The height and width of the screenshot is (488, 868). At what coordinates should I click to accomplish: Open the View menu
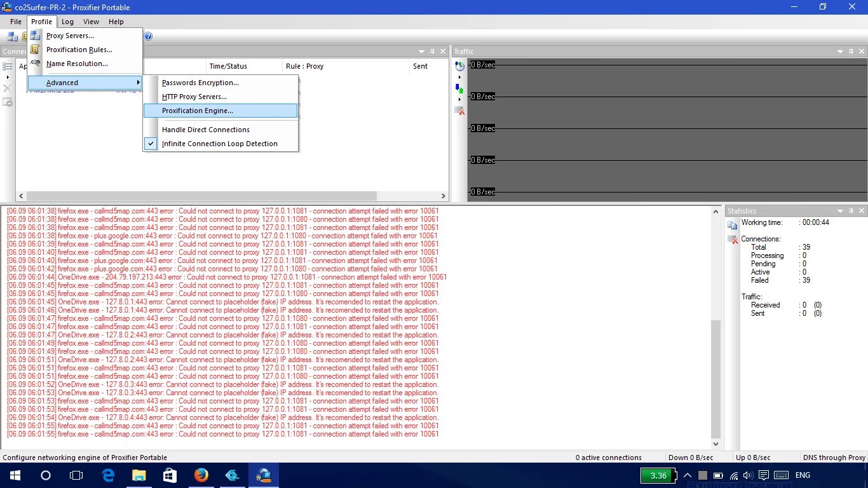(x=91, y=22)
